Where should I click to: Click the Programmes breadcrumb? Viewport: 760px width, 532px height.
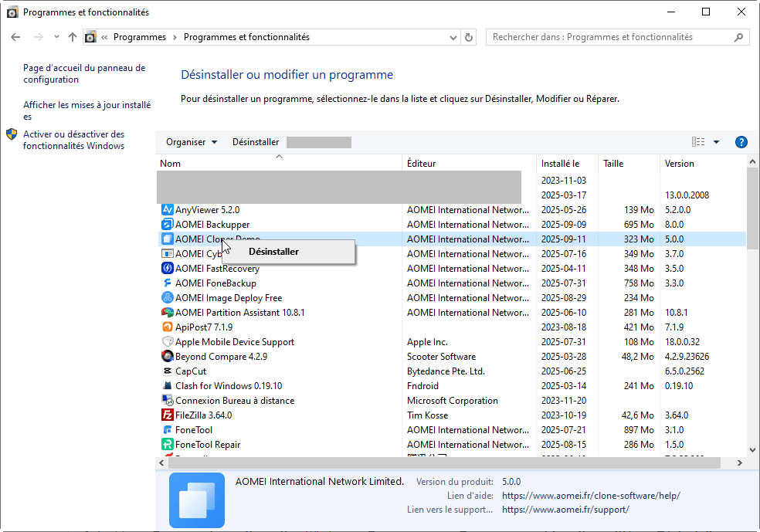pos(140,37)
